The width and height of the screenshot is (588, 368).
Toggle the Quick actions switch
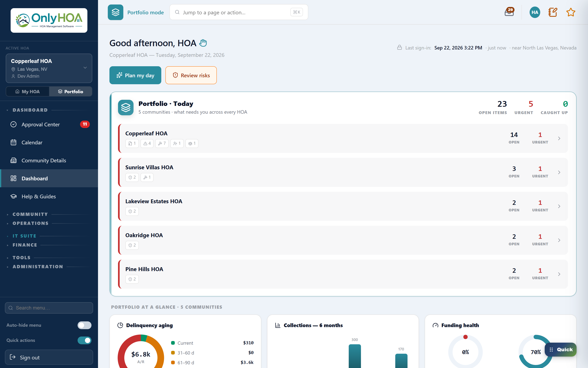84,340
